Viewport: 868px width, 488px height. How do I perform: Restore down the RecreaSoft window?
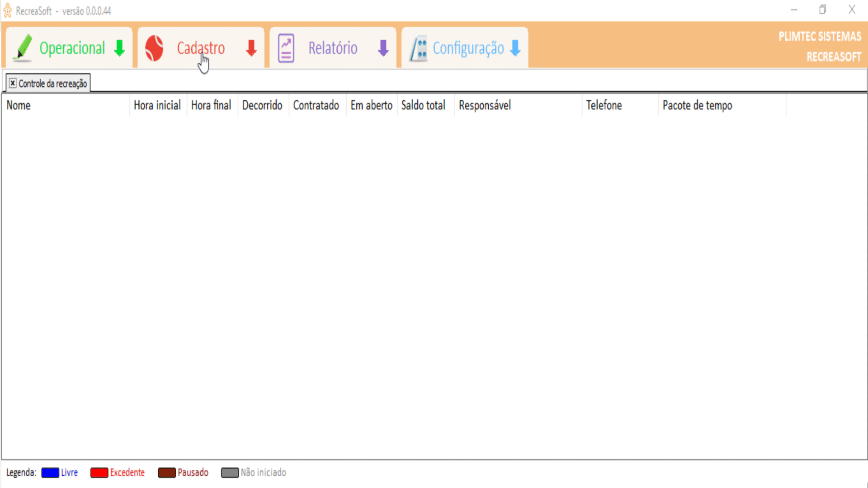823,9
